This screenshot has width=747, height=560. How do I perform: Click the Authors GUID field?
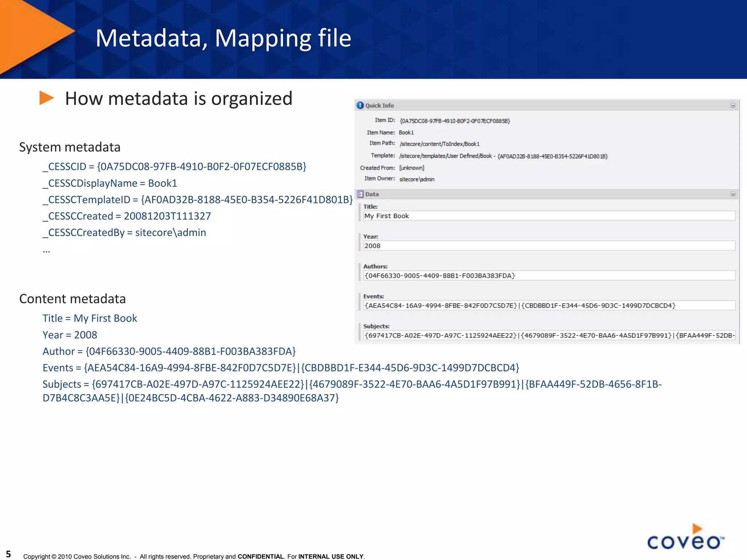(549, 276)
